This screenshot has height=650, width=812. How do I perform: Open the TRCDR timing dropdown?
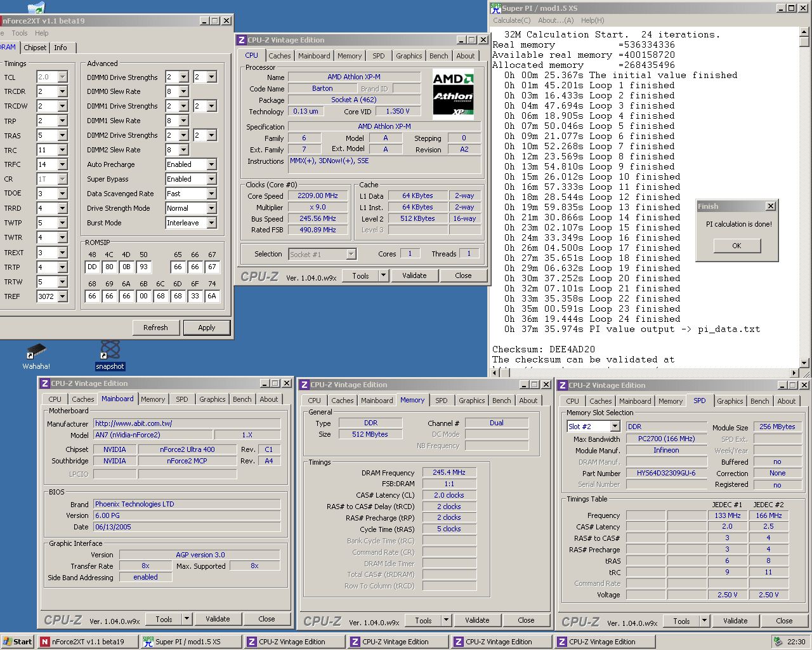coord(62,91)
